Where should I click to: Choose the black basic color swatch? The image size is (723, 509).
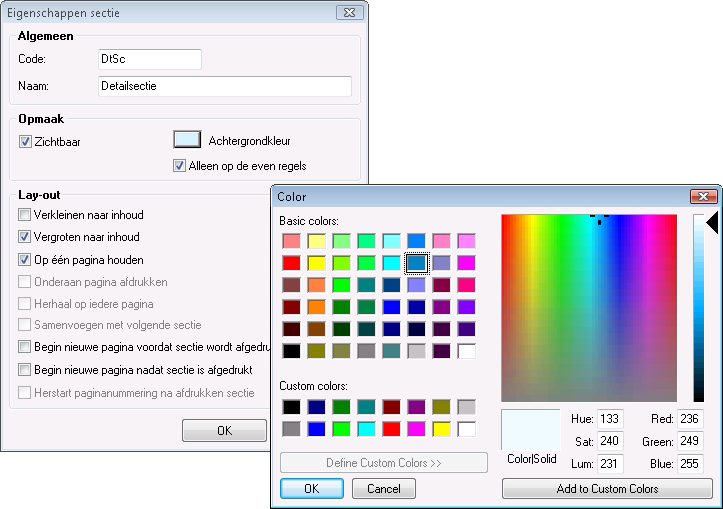point(291,351)
